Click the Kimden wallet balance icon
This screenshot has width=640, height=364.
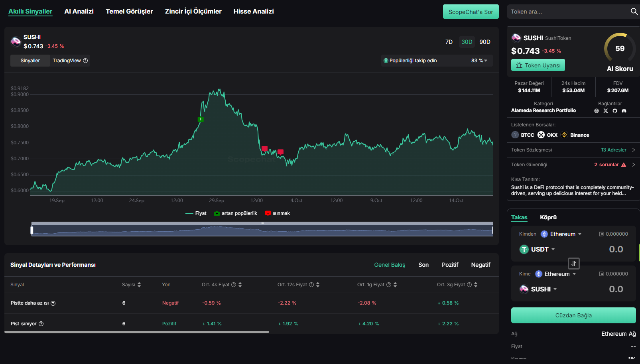(x=601, y=234)
